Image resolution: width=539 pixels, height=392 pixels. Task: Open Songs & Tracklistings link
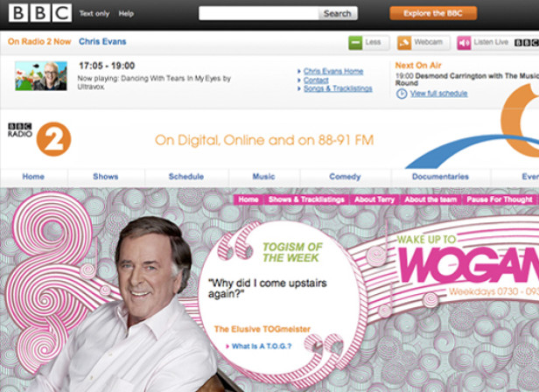coord(338,88)
